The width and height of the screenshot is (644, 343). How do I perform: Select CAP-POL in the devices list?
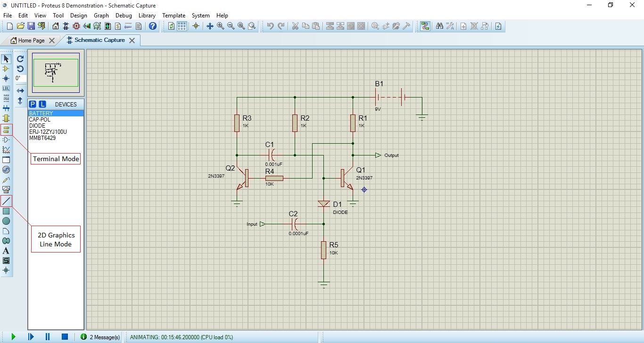tap(40, 120)
